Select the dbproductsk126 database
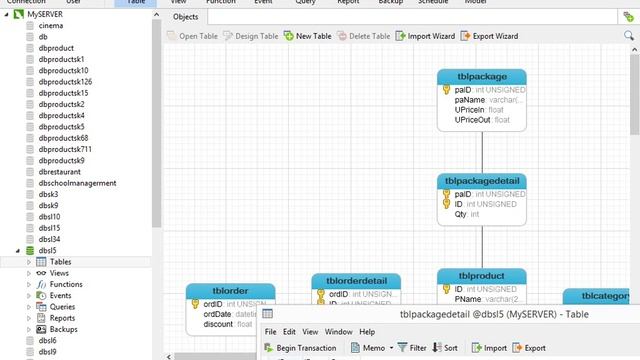 point(65,82)
